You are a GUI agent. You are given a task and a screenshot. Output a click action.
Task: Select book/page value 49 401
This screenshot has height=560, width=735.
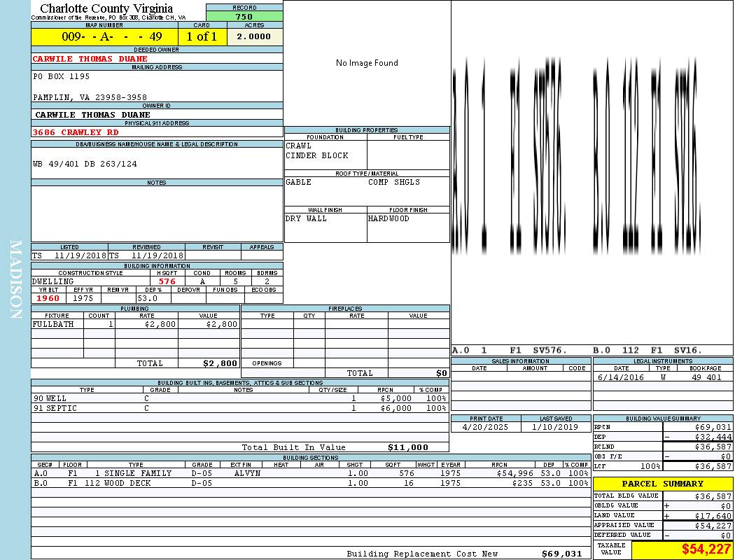tap(706, 377)
